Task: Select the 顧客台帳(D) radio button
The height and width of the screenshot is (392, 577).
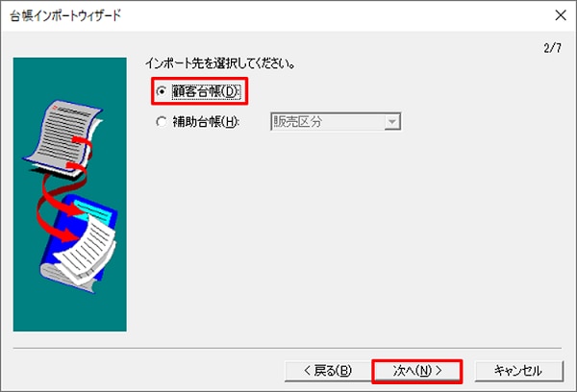Action: tap(161, 91)
